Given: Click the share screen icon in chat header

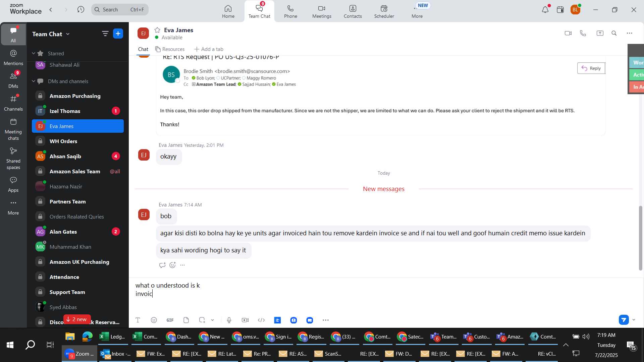Looking at the screenshot, I should point(600,33).
